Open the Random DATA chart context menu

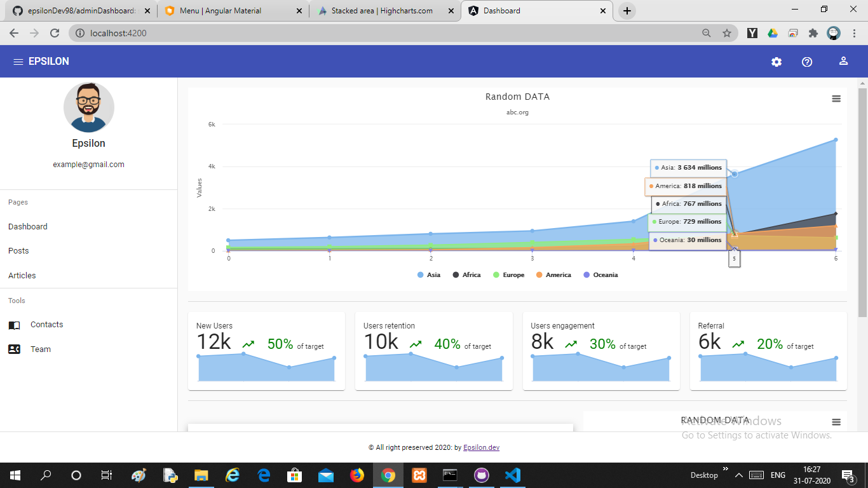click(x=836, y=98)
